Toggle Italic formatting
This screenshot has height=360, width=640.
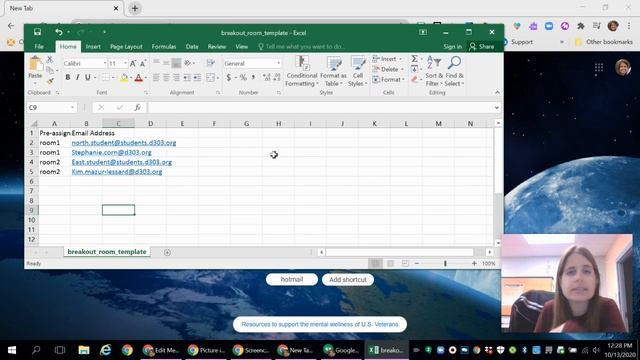(78, 78)
